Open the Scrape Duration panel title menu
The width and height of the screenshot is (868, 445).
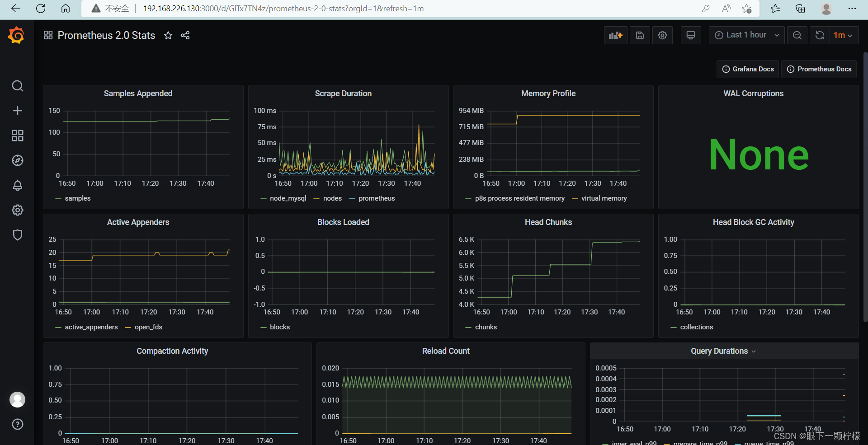point(343,94)
